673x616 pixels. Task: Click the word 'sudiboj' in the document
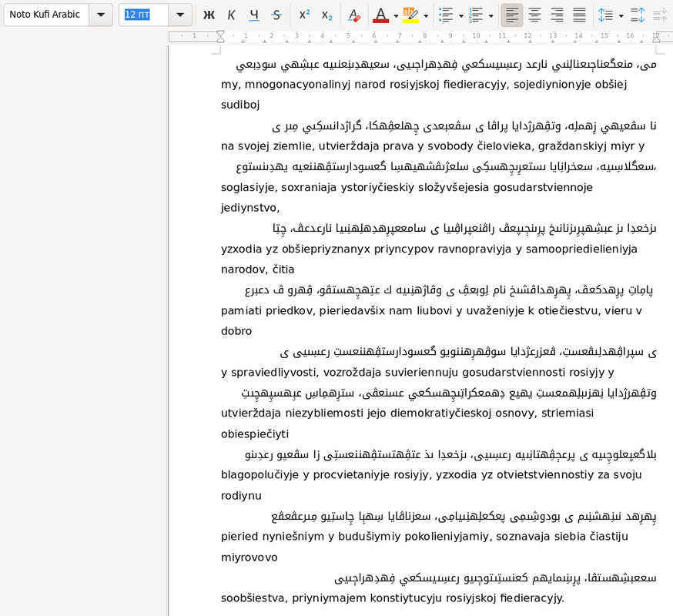point(240,105)
